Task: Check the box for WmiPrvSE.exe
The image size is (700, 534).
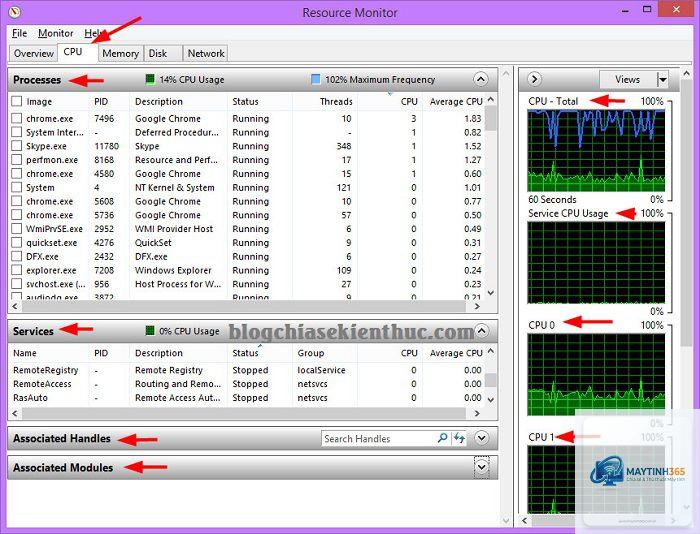Action: [17, 229]
